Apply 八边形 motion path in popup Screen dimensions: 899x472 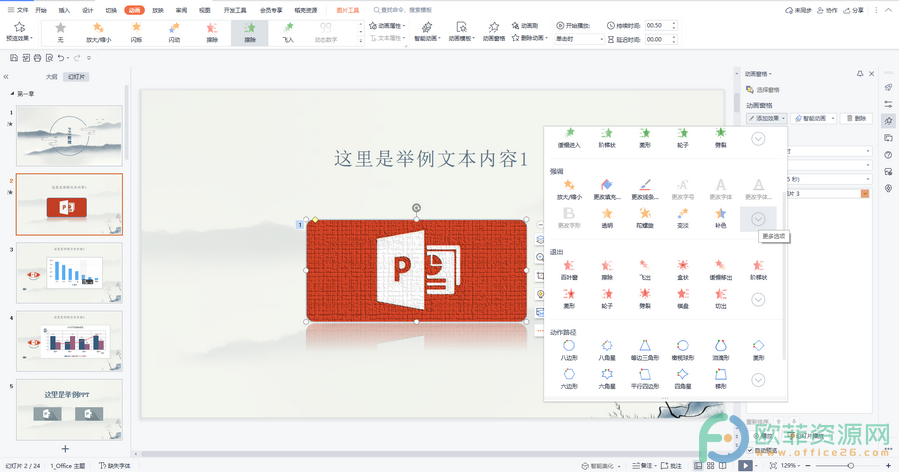tap(569, 350)
